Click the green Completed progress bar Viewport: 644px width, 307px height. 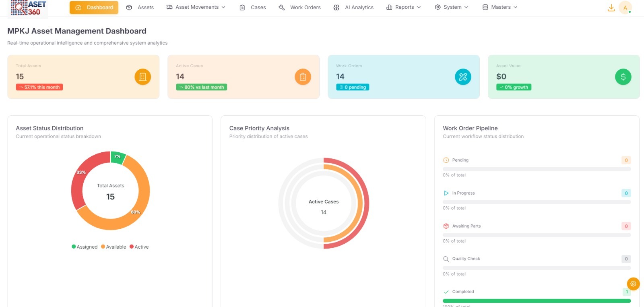pyautogui.click(x=537, y=301)
